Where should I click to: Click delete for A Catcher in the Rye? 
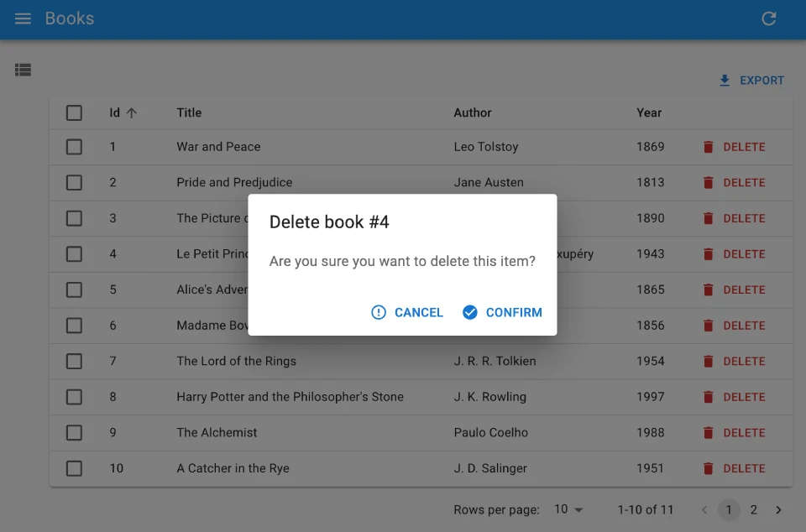pos(734,468)
